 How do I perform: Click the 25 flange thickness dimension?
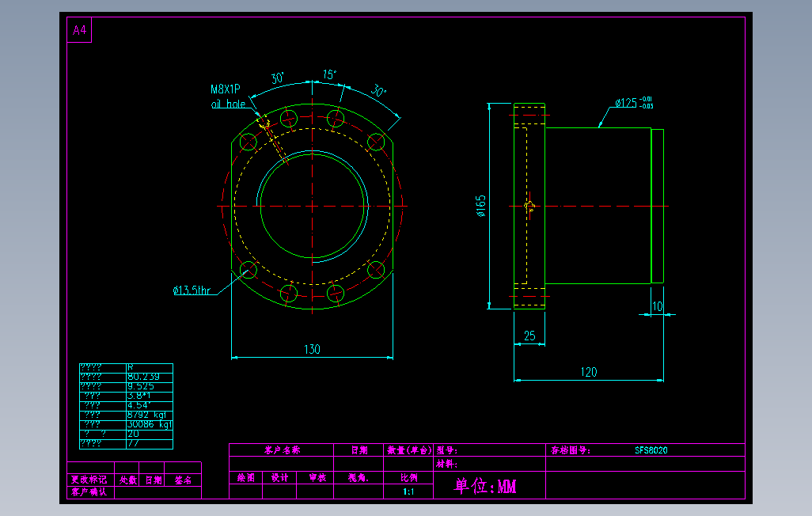point(530,336)
